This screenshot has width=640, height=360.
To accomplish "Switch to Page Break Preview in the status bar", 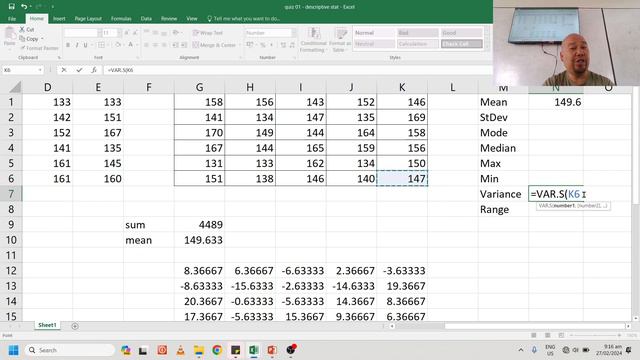I will point(561,335).
